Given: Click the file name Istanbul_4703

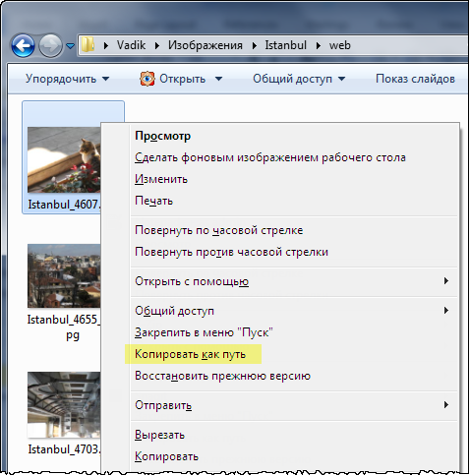Looking at the screenshot, I should tap(65, 449).
